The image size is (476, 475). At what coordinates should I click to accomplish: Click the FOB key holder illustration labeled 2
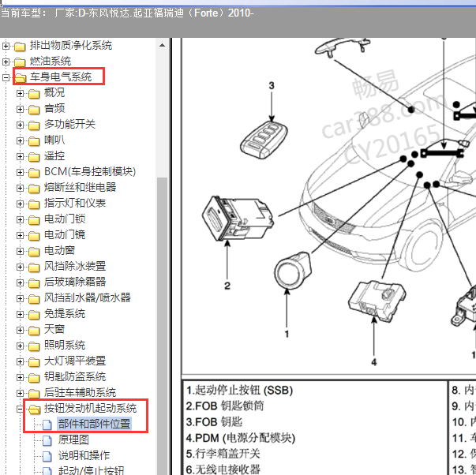click(238, 218)
